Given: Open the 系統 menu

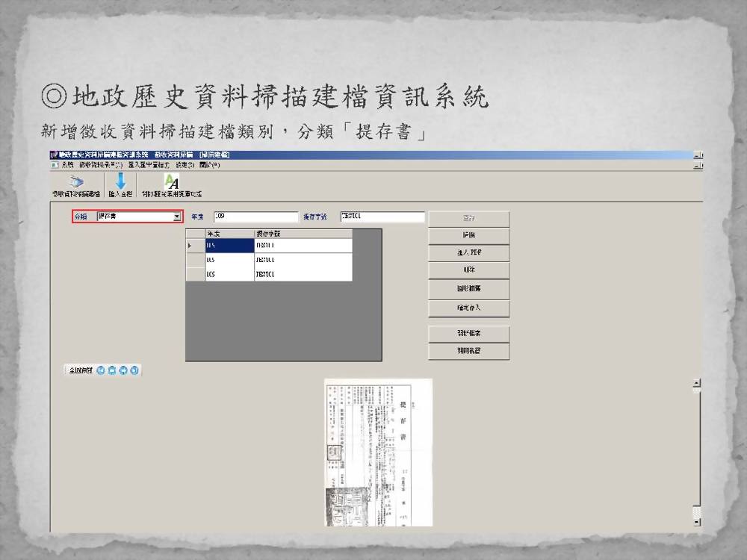Looking at the screenshot, I should click(x=67, y=164).
